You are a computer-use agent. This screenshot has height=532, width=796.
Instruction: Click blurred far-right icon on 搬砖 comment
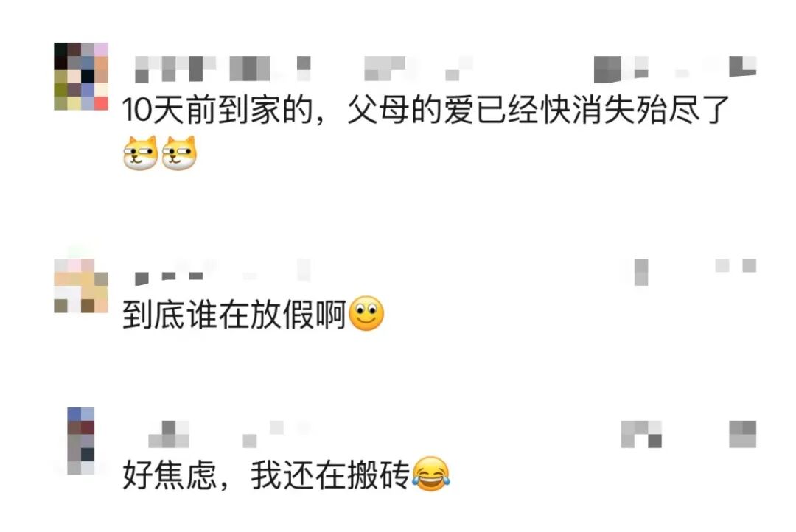[743, 434]
